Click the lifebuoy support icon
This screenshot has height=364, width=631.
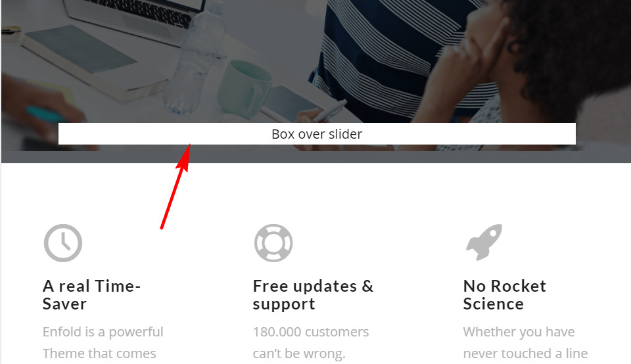[x=273, y=243]
